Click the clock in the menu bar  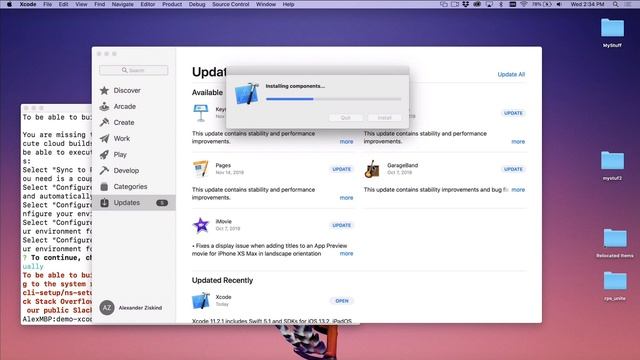pos(587,4)
